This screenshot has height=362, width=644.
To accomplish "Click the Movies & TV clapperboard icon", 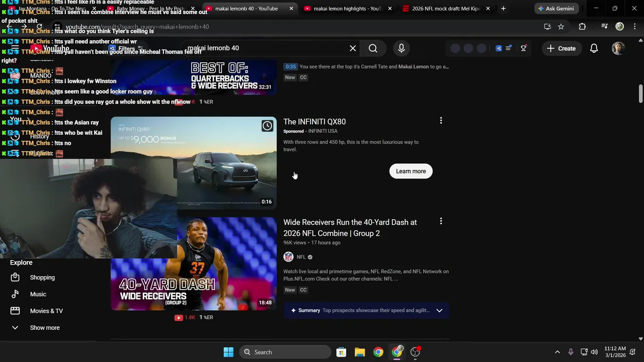I will tap(15, 311).
